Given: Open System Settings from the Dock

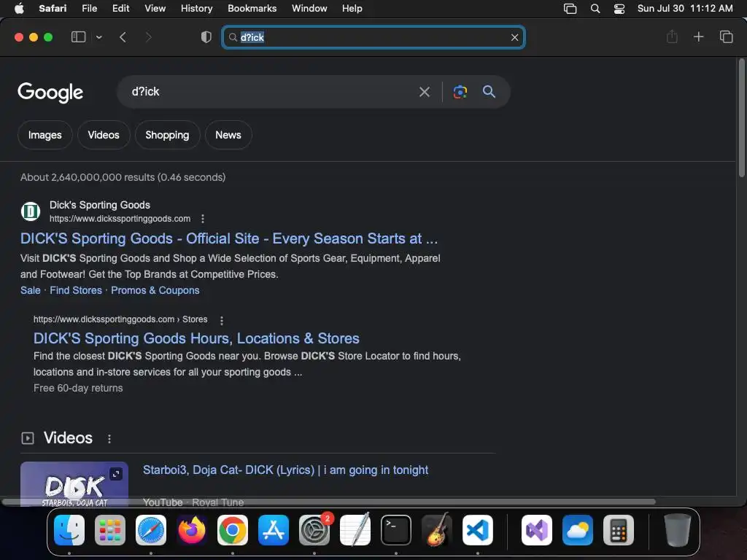Looking at the screenshot, I should coord(314,530).
